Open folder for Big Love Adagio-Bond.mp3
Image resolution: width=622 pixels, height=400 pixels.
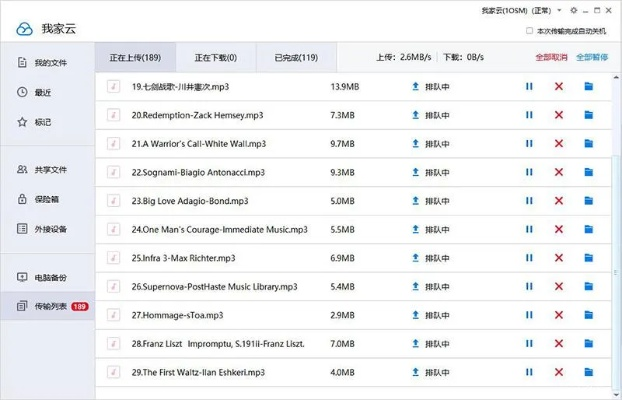[589, 201]
